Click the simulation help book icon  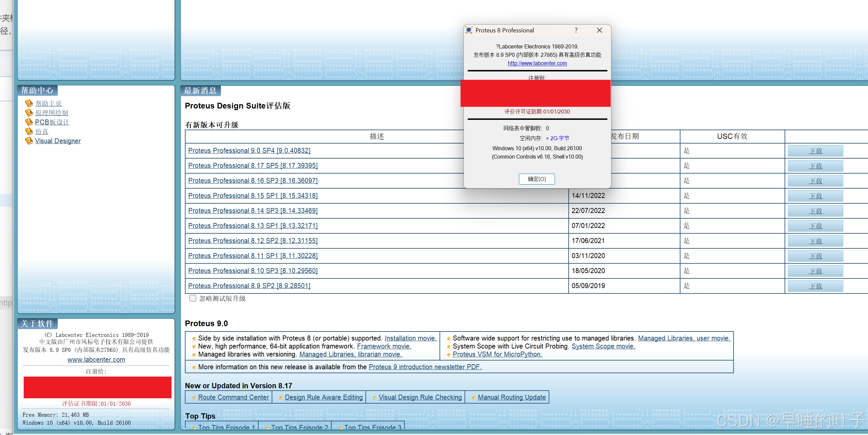coord(29,131)
